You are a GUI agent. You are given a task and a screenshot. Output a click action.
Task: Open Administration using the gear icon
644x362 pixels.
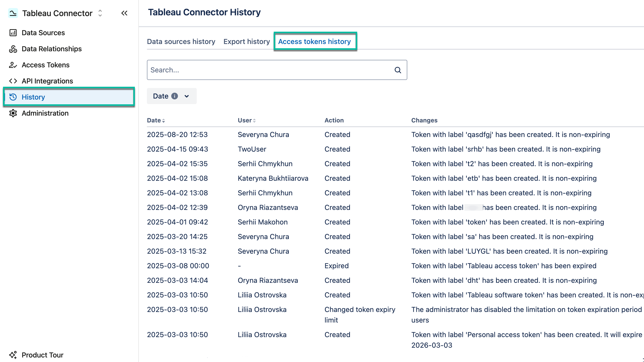13,113
